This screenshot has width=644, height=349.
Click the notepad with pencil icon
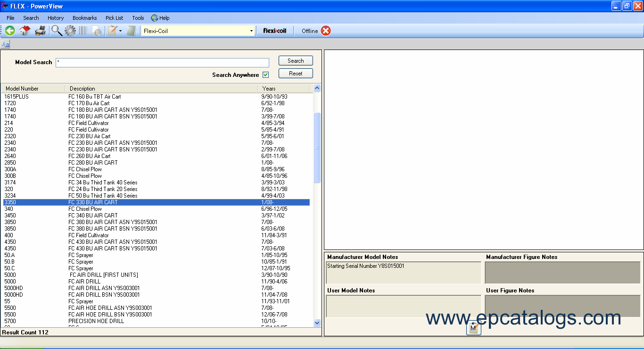point(112,31)
